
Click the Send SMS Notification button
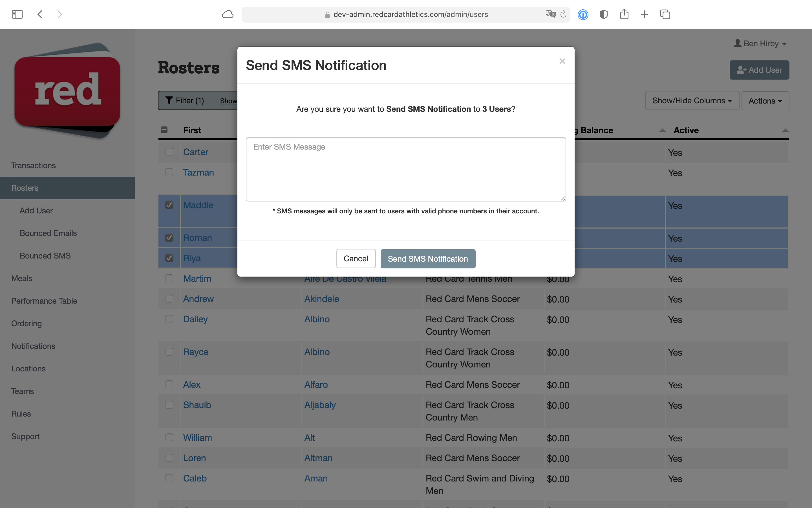428,258
